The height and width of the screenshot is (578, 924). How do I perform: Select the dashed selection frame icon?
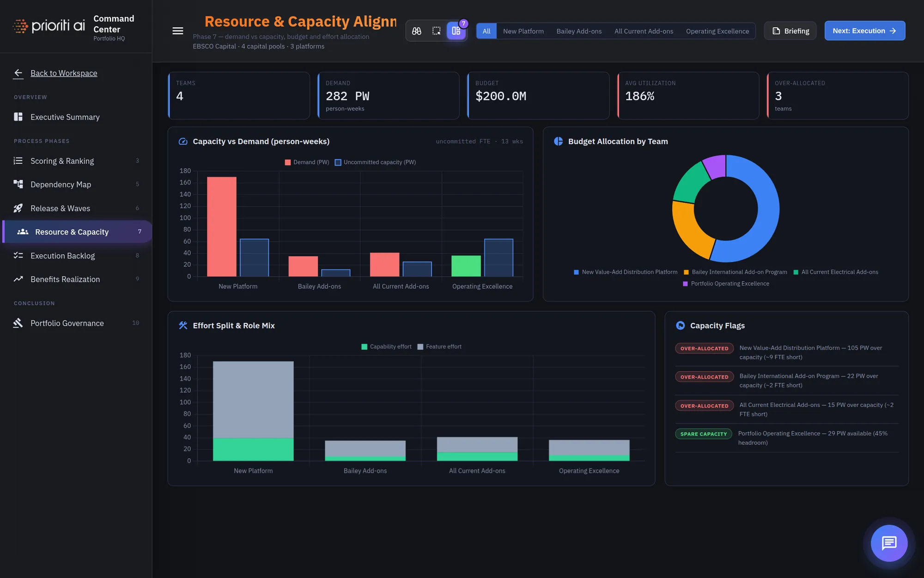[436, 31]
